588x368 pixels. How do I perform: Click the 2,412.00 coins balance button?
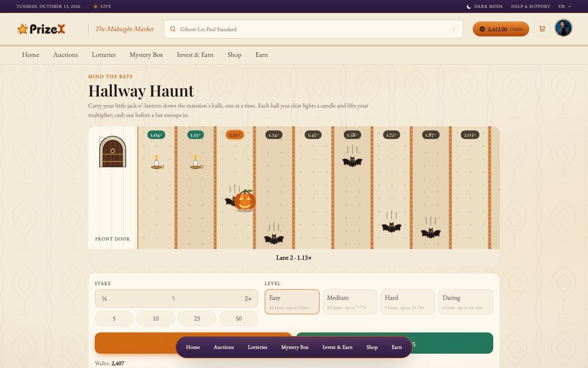pos(501,29)
